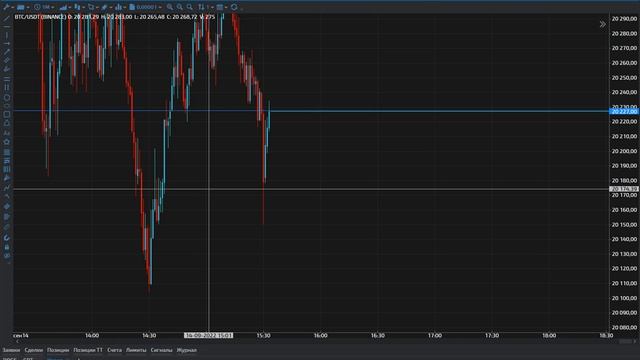The height and width of the screenshot is (360, 640).
Task: Open the Сигналы tab
Action: click(161, 350)
